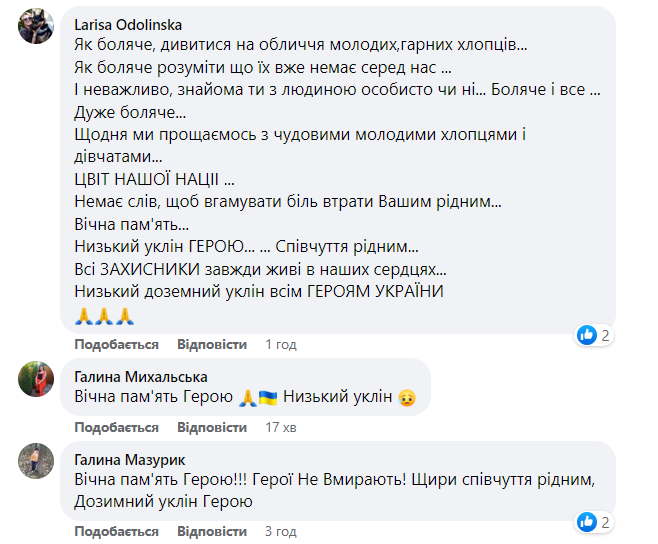This screenshot has height=544, width=658.
Task: Click the Ukrainian flag emoji in Михальська's comment
Action: coord(267,398)
